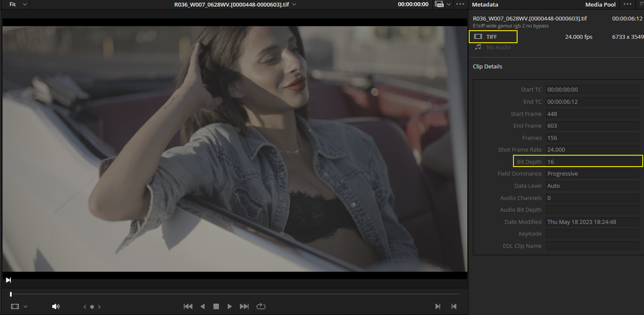Click the Metadata panel title
The width and height of the screenshot is (644, 315).
tap(485, 5)
